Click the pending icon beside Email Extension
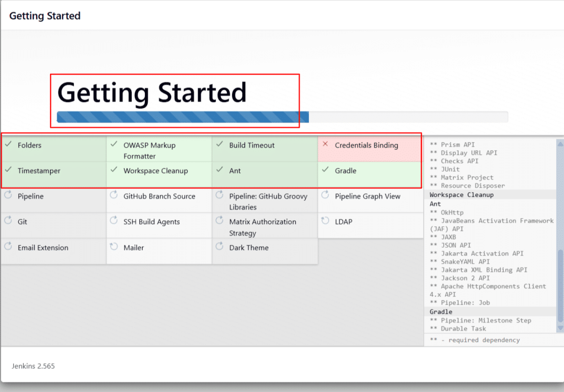Image resolution: width=564 pixels, height=392 pixels. [x=8, y=246]
